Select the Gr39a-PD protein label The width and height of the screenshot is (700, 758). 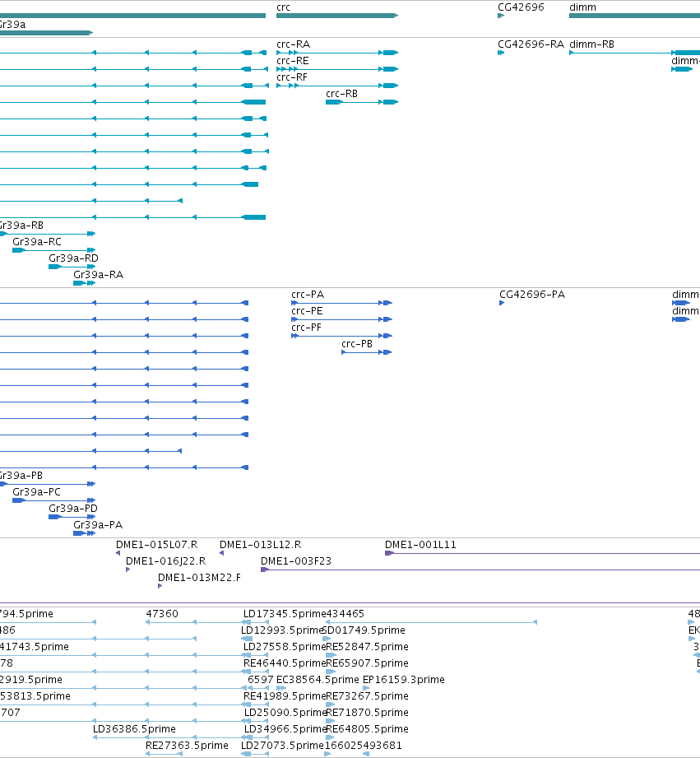pyautogui.click(x=73, y=509)
